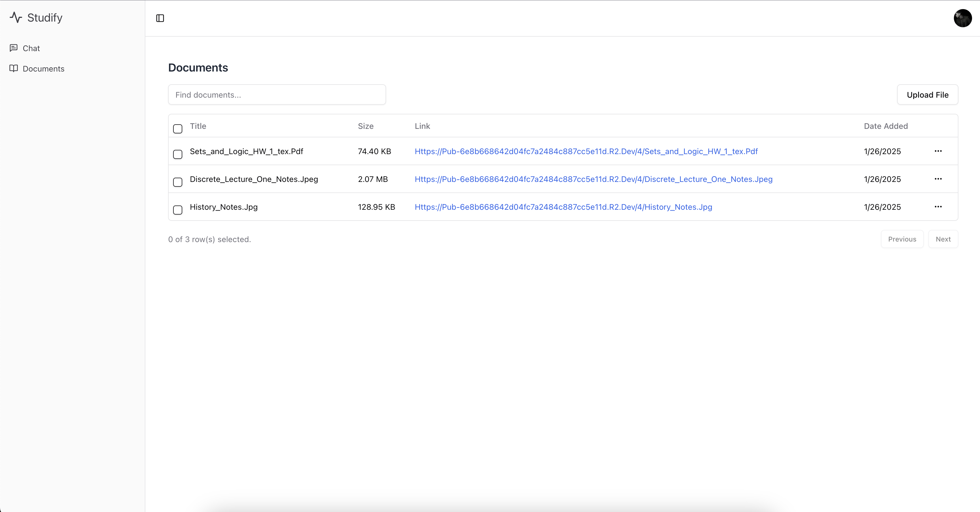Select the Discrete_Lecture_One_Notes.Jpeg row checkbox
Image resolution: width=980 pixels, height=512 pixels.
[x=178, y=182]
